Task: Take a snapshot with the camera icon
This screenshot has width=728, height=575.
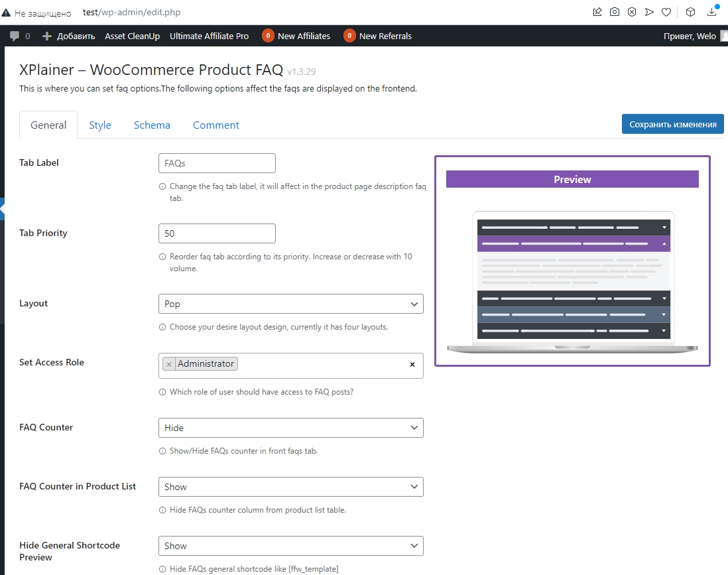Action: point(614,12)
